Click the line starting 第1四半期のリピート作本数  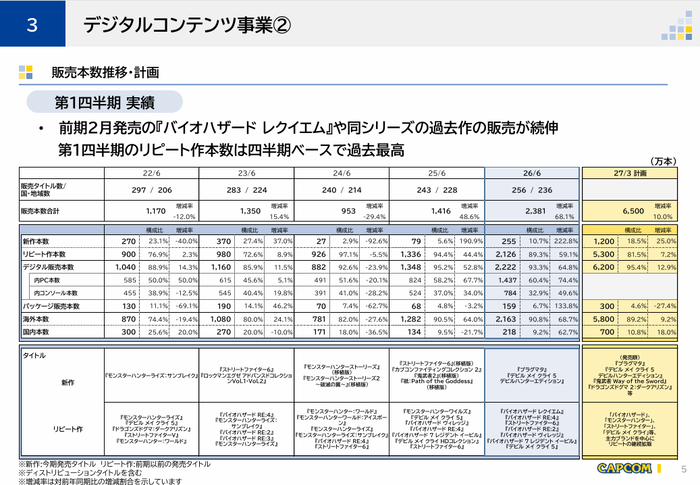231,150
